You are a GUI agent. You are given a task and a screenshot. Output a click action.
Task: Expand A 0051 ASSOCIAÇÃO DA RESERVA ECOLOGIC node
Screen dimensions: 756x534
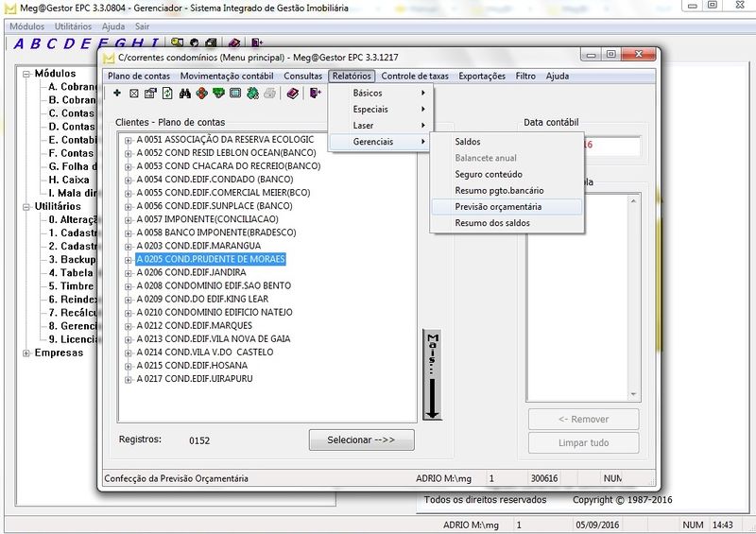pos(128,140)
